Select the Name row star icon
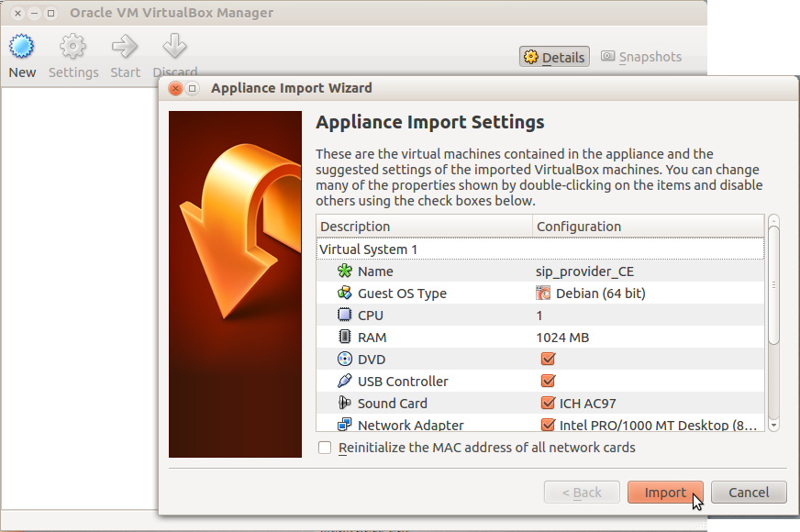 [x=345, y=271]
